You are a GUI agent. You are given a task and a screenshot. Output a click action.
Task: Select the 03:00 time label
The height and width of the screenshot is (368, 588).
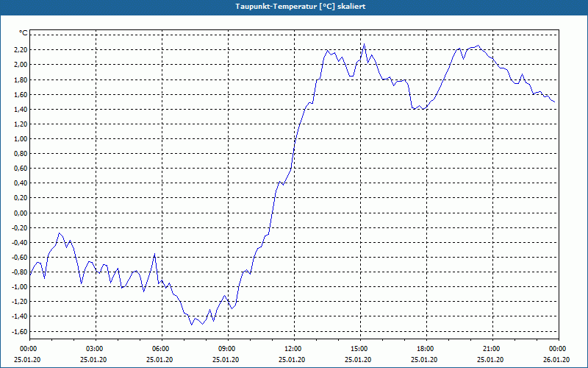(x=96, y=349)
